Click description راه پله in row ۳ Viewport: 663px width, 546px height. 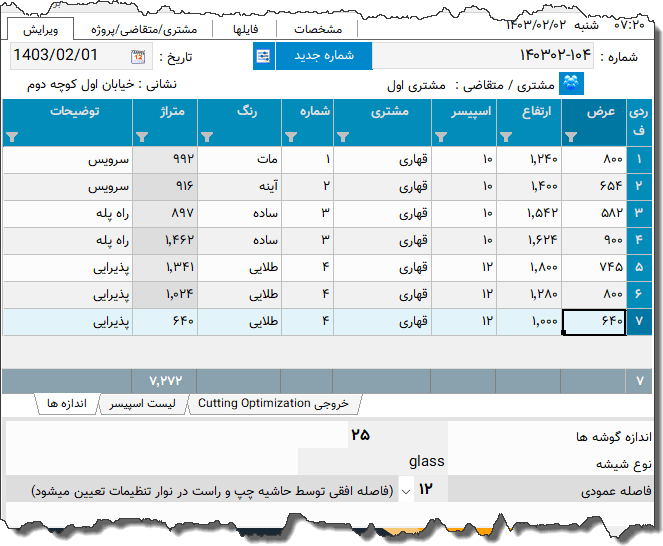click(68, 213)
